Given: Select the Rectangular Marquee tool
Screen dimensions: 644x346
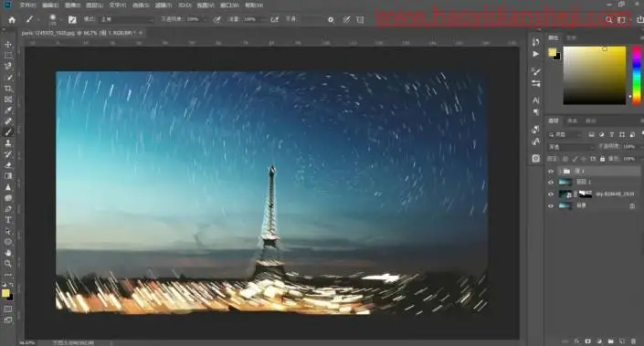Looking at the screenshot, I should coord(8,55).
